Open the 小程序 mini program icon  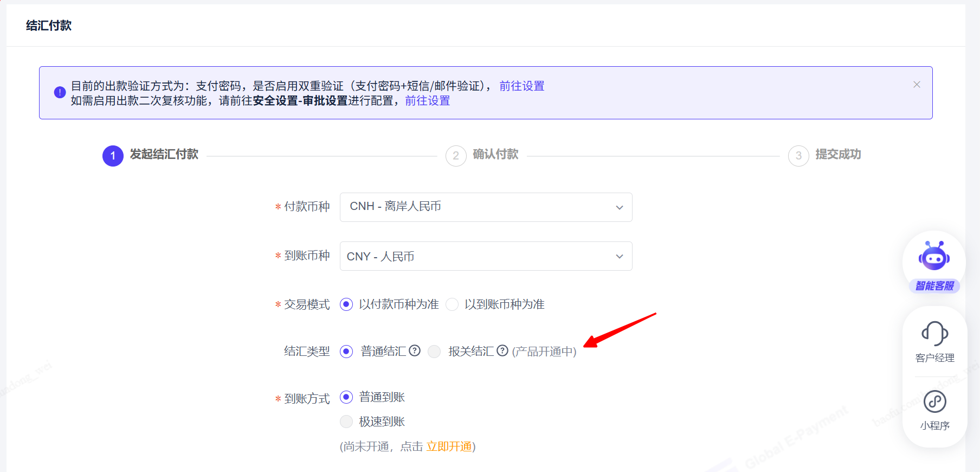coord(934,402)
